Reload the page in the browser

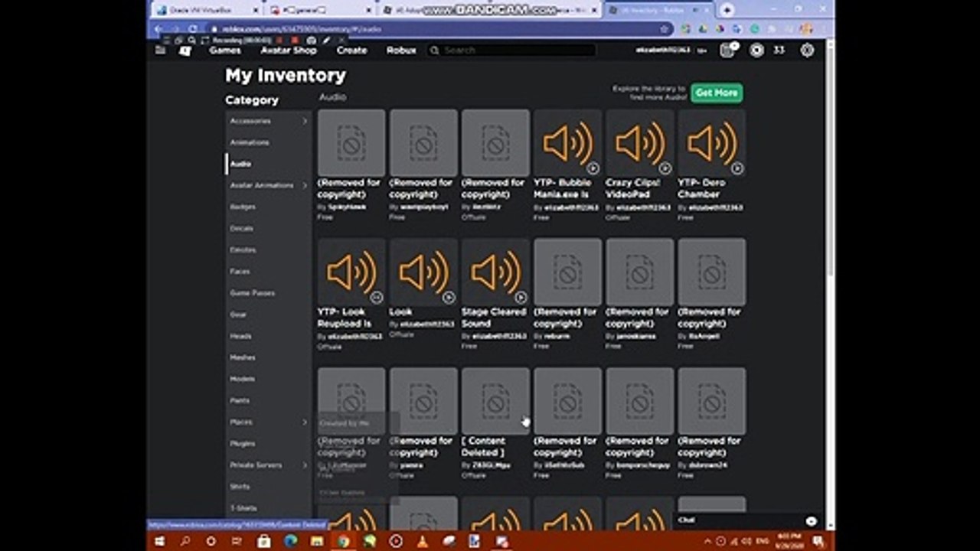[x=192, y=29]
